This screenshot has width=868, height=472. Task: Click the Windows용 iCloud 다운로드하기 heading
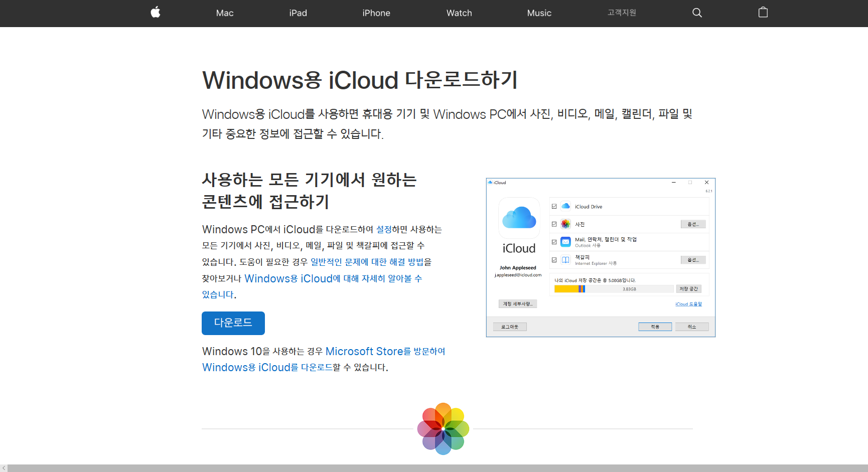click(360, 80)
